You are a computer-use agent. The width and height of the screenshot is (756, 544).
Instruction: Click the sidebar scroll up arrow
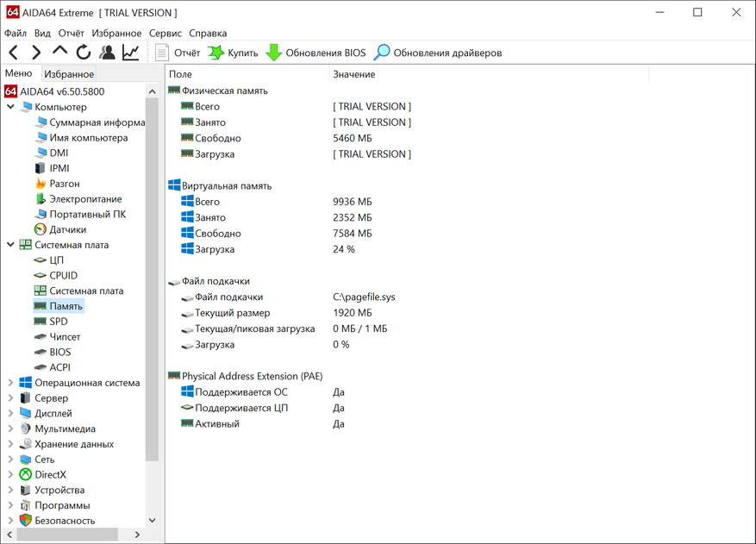coord(152,91)
